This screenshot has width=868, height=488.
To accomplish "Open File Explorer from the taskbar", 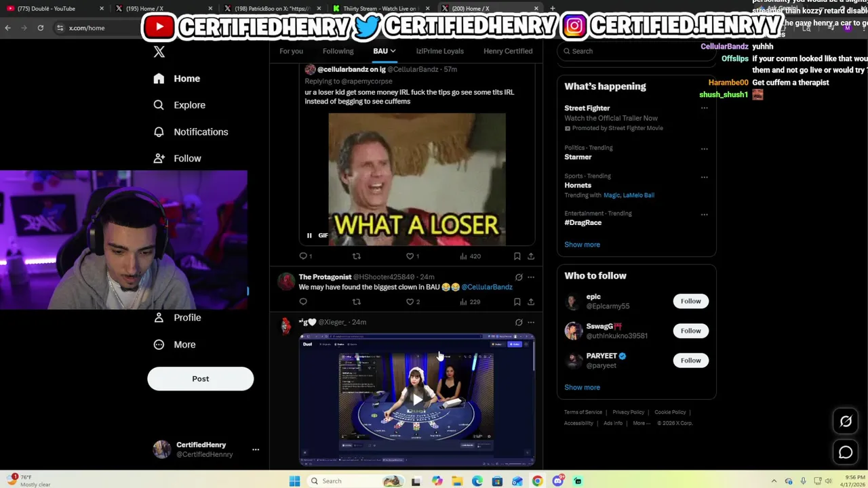I will 457,481.
